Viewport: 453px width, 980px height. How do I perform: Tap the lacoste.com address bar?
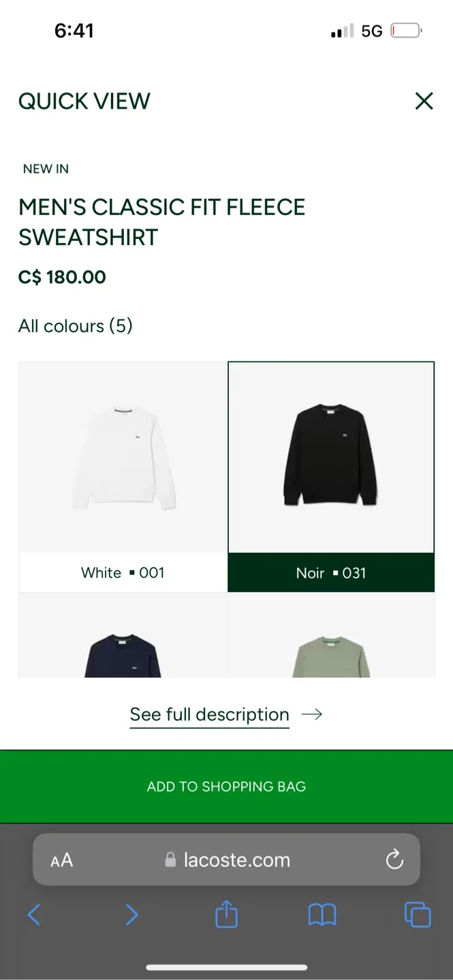(237, 860)
